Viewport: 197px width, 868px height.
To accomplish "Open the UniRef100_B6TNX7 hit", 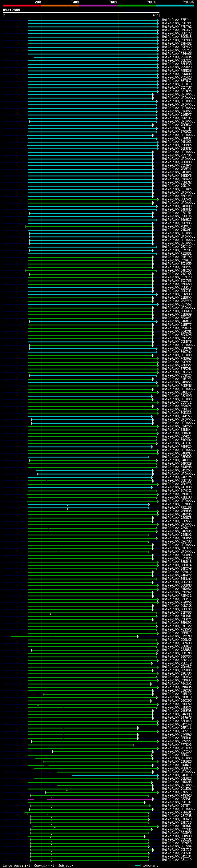I will [x=176, y=81].
